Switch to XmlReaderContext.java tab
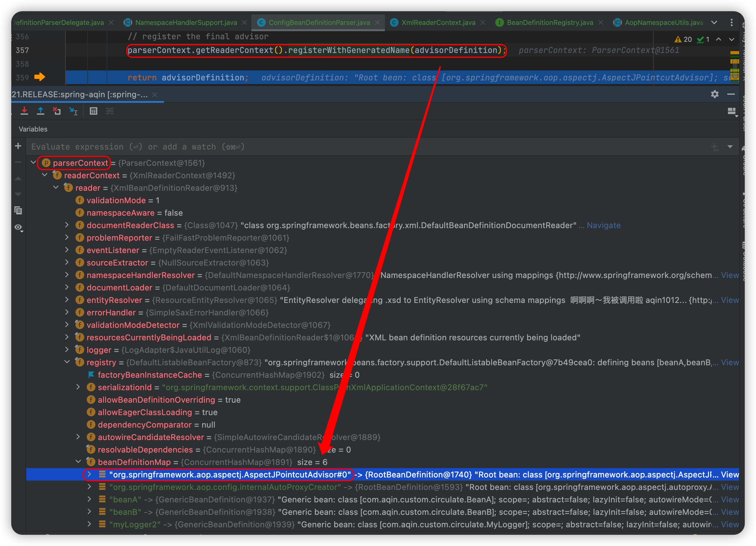This screenshot has width=756, height=546. [x=438, y=22]
